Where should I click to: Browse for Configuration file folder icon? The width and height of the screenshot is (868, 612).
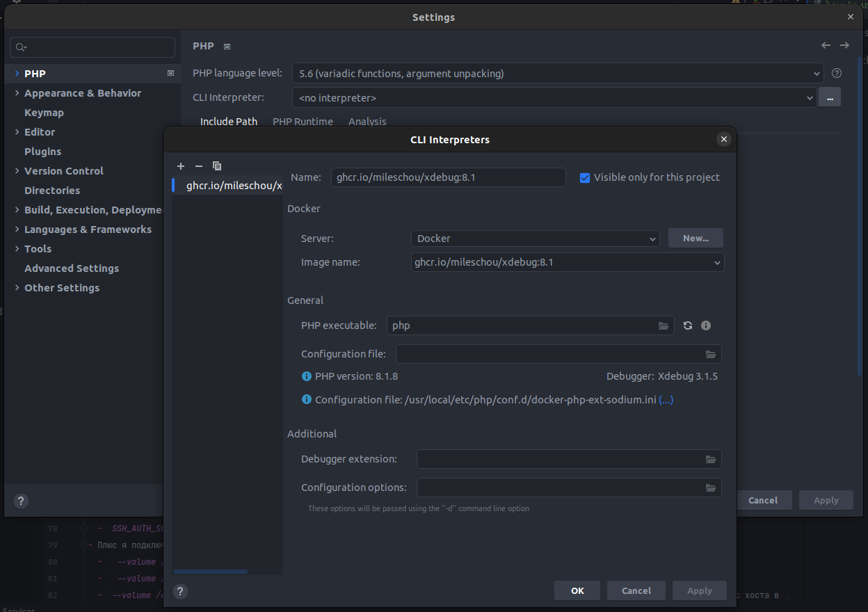711,354
